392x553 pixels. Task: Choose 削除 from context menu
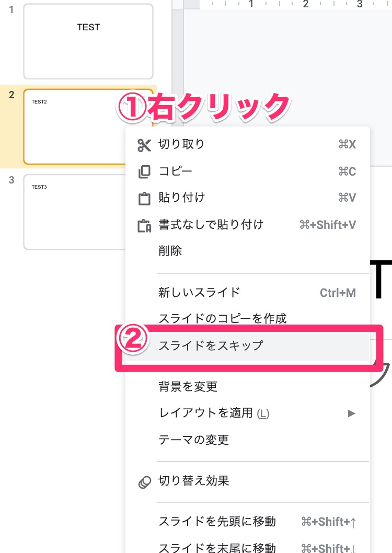[170, 251]
